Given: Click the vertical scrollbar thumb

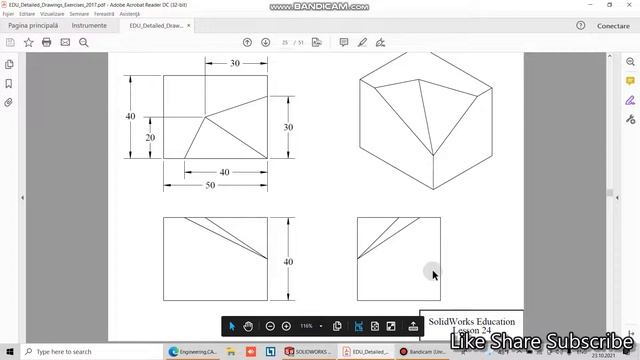Looking at the screenshot, I should (610, 192).
